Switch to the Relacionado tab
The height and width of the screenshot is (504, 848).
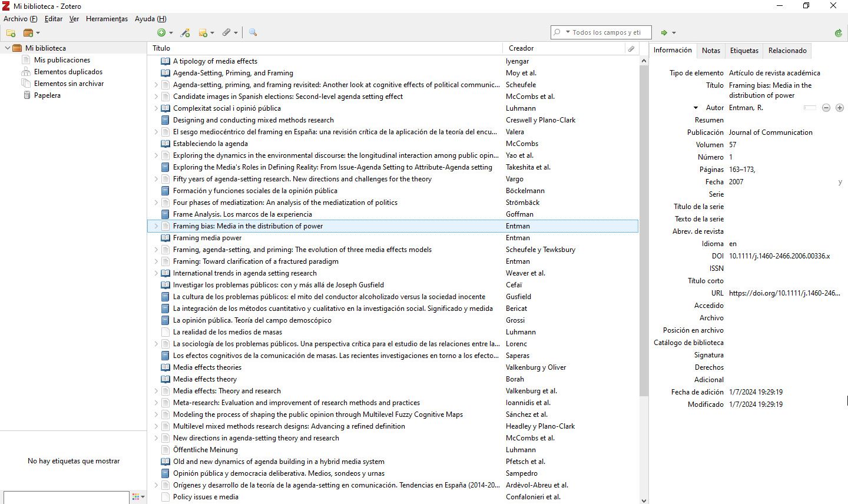787,51
